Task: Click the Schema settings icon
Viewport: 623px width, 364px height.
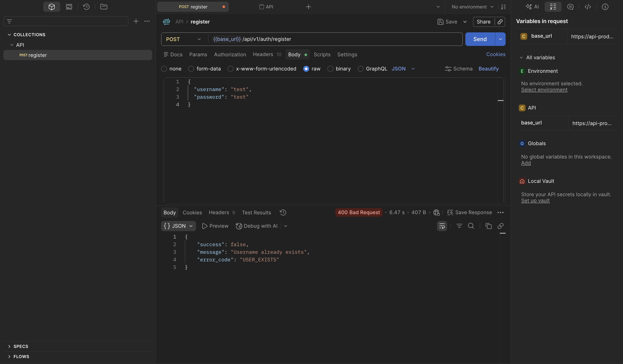Action: click(448, 69)
